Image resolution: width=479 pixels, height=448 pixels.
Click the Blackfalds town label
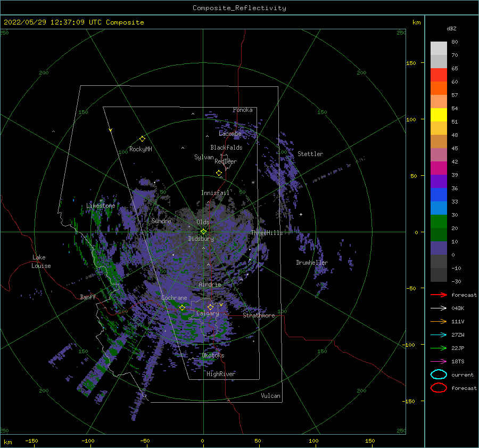pos(226,148)
